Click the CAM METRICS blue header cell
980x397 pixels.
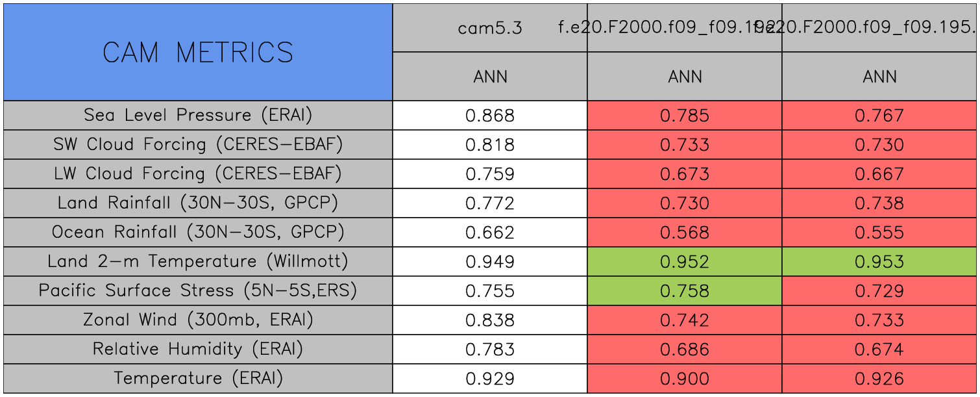198,52
